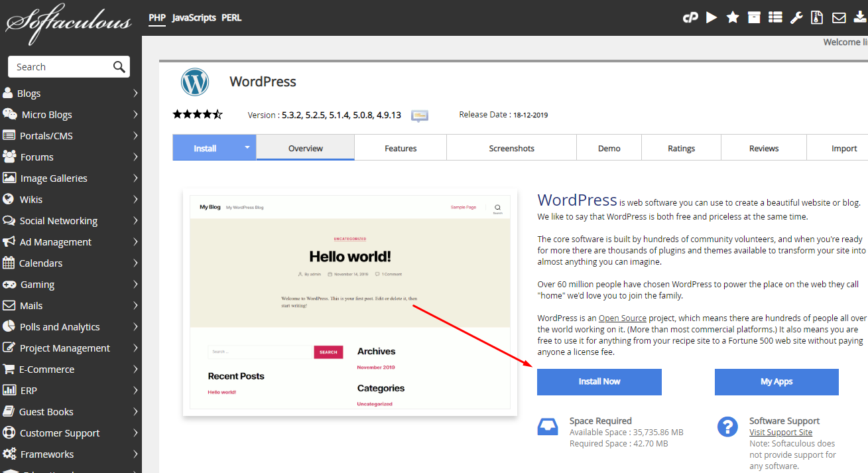The width and height of the screenshot is (868, 473).
Task: Click the Calendars grid icon
Action: point(9,263)
